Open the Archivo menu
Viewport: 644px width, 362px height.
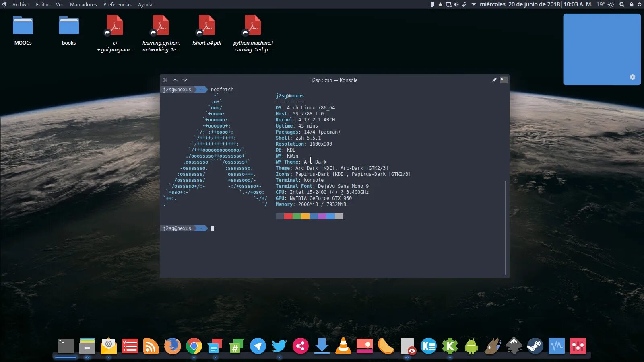click(21, 4)
